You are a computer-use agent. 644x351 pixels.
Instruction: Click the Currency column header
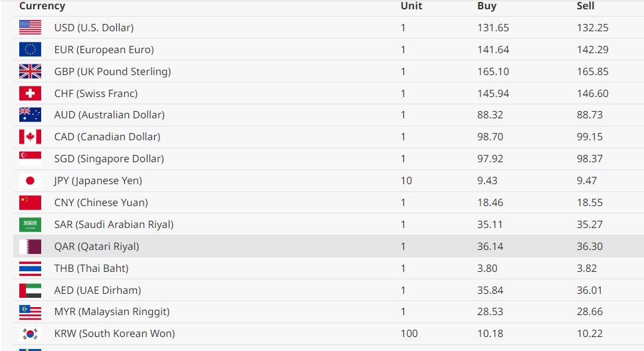click(x=42, y=6)
